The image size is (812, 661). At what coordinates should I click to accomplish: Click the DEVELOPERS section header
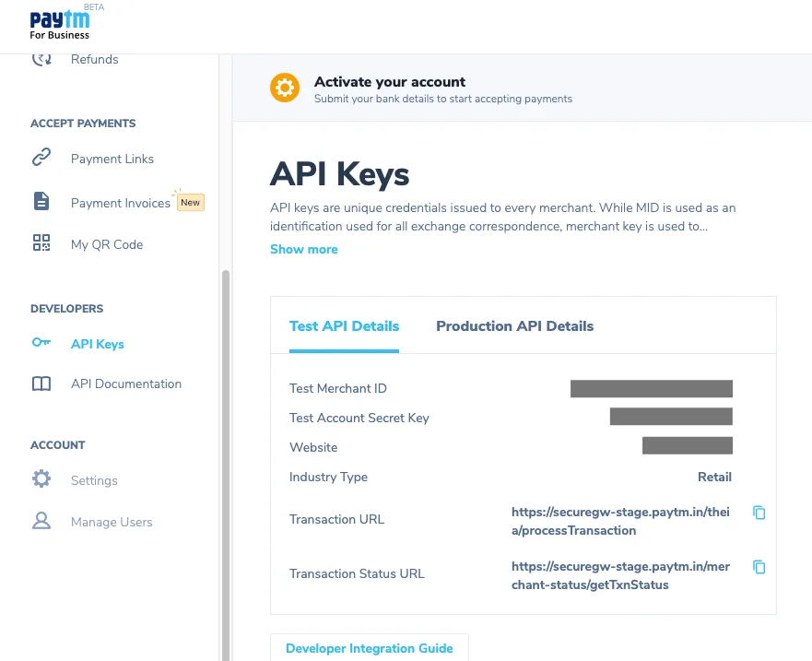tap(66, 309)
